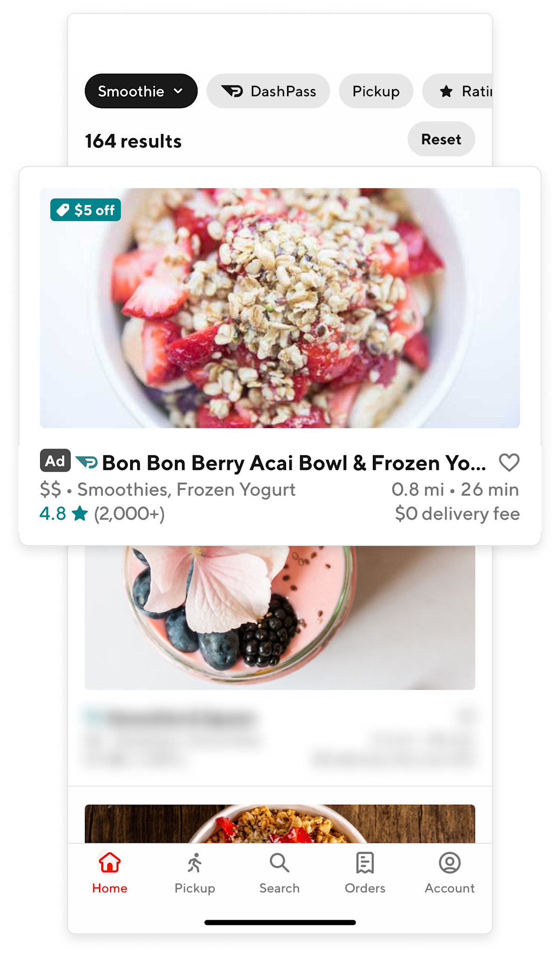Viewport: 560px width, 958px height.
Task: Toggle the DashPass filter chip
Action: (x=268, y=91)
